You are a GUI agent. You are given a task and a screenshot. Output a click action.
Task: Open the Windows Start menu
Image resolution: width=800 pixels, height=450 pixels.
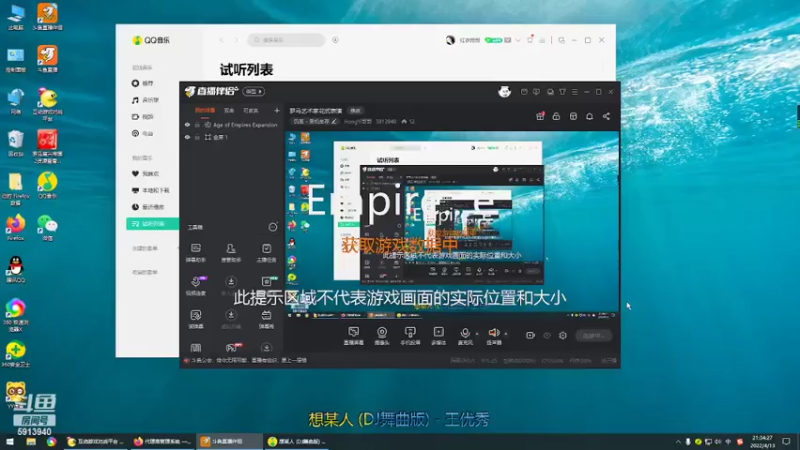pos(10,442)
